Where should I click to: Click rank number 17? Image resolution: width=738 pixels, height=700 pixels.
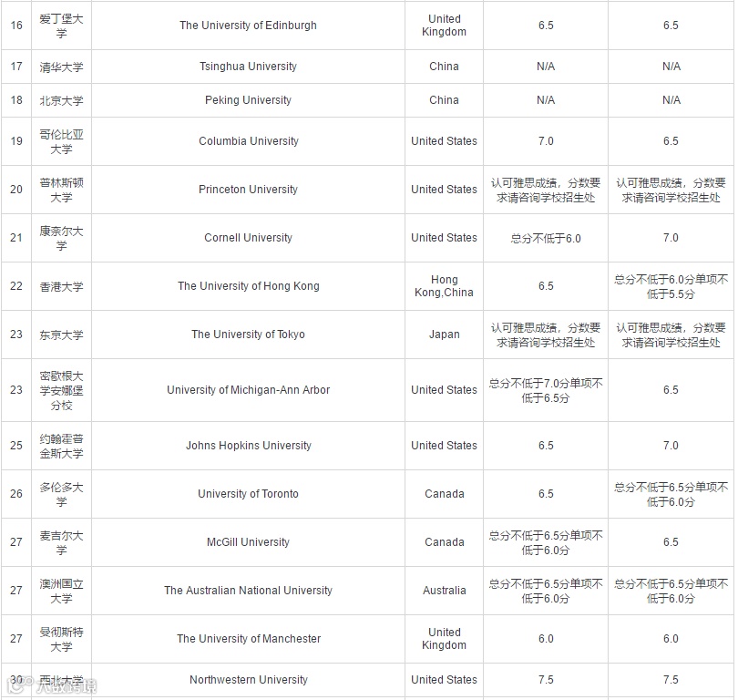tap(16, 67)
